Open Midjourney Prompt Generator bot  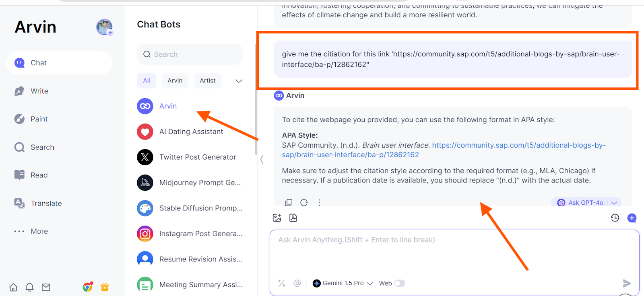pyautogui.click(x=190, y=183)
